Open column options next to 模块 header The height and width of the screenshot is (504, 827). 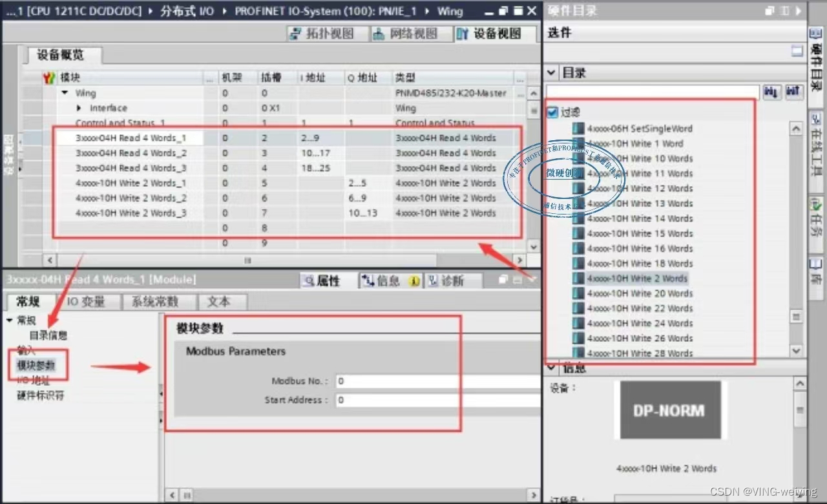pos(209,78)
